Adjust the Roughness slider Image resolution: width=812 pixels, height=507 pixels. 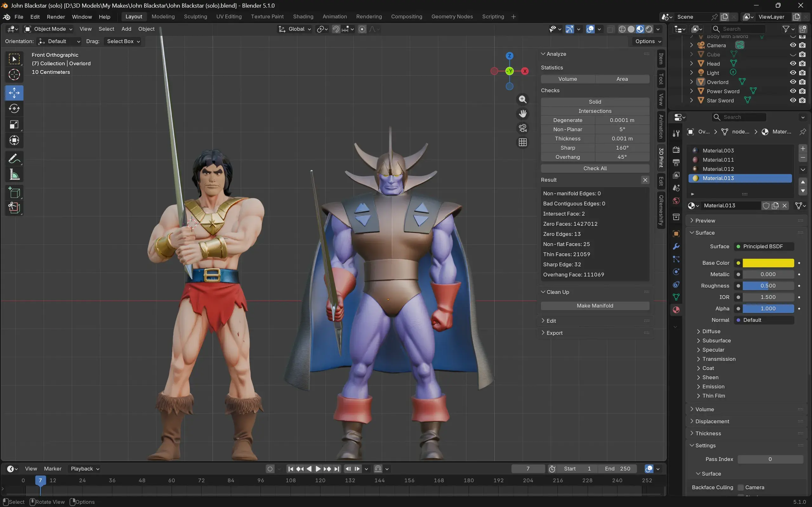click(768, 286)
